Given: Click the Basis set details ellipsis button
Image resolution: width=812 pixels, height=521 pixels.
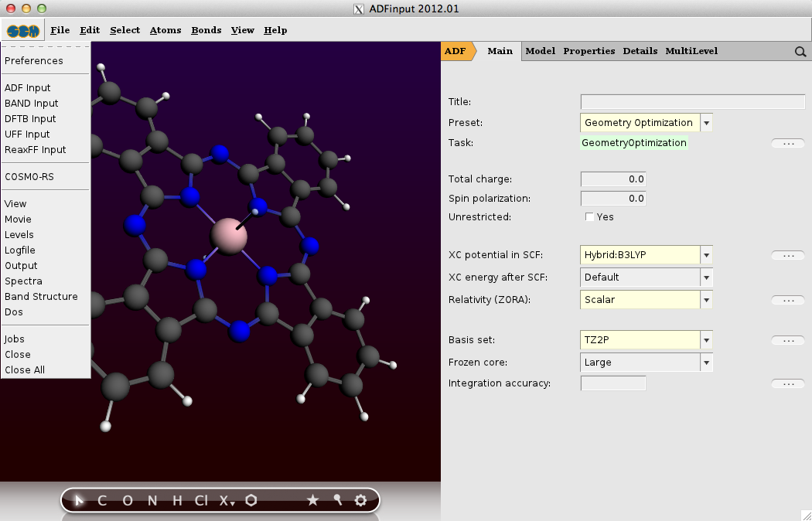Looking at the screenshot, I should click(x=788, y=340).
